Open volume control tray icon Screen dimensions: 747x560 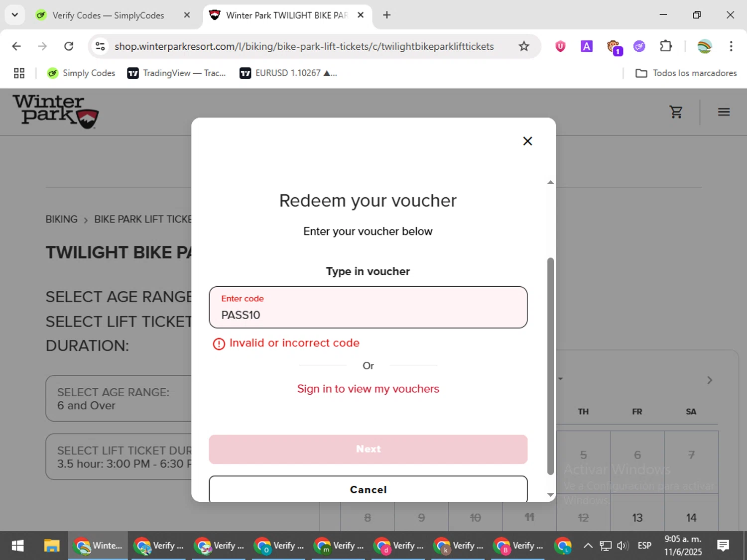tap(622, 546)
